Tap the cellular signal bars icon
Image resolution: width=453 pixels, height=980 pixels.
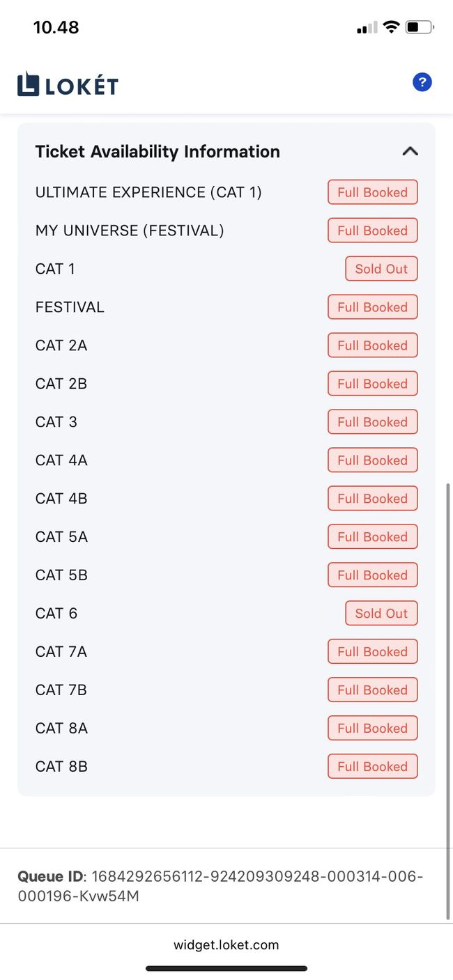click(x=367, y=28)
